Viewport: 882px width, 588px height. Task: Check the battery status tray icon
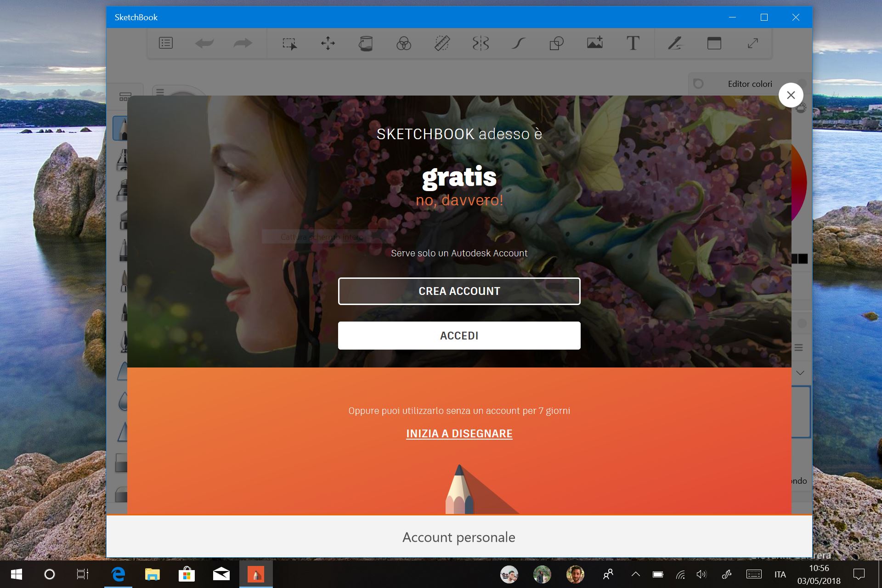pyautogui.click(x=658, y=574)
